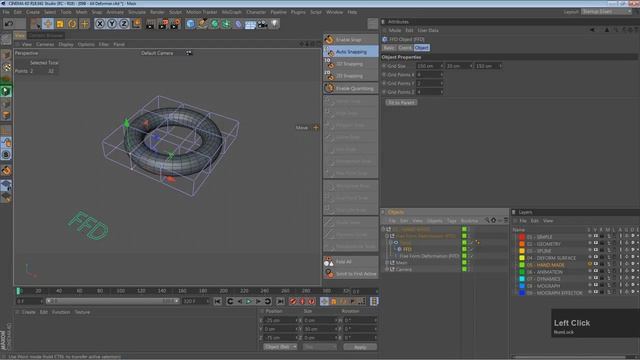Click Auto Snapping option
Image resolution: width=640 pixels, height=360 pixels.
pos(351,51)
